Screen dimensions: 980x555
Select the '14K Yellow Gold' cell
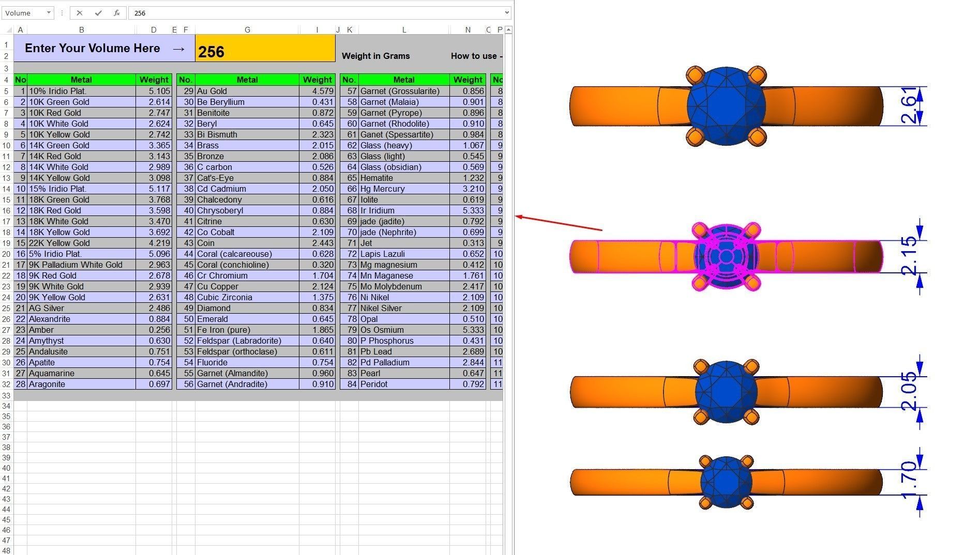[x=81, y=178]
